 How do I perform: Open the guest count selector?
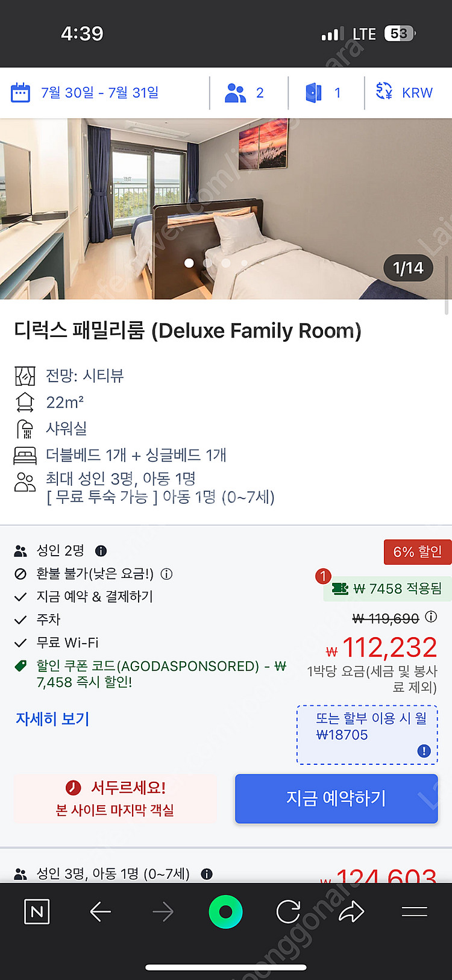tap(244, 93)
